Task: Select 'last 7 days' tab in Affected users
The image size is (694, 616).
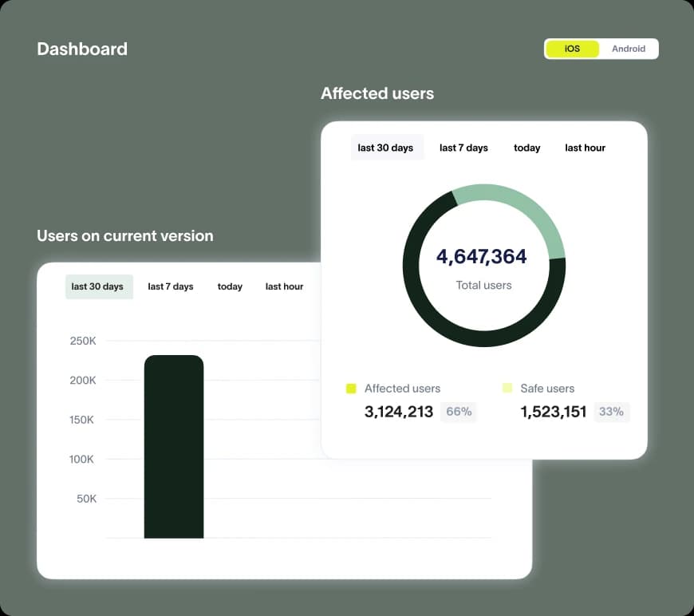Action: click(463, 148)
